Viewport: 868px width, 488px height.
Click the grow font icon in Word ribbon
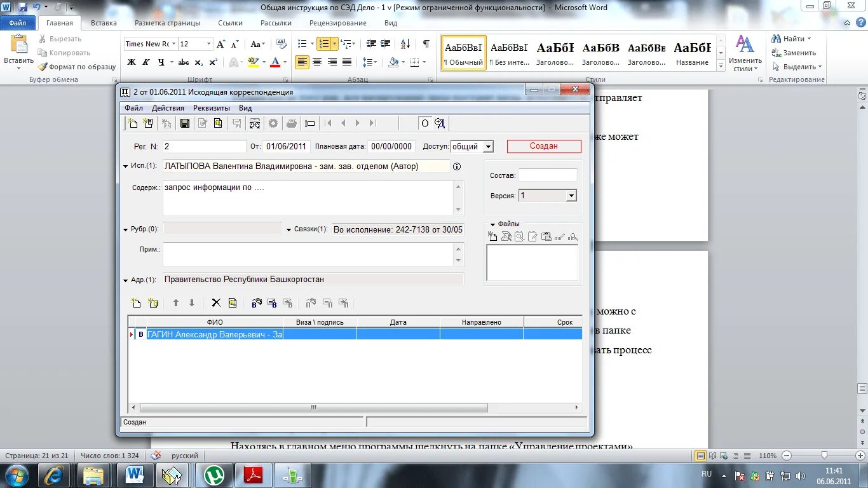pyautogui.click(x=220, y=44)
